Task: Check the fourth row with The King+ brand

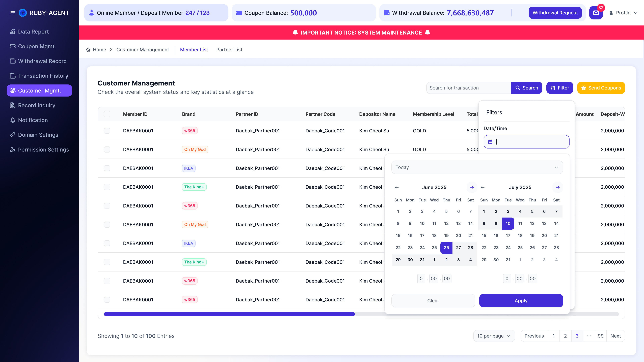Action: 107,187
